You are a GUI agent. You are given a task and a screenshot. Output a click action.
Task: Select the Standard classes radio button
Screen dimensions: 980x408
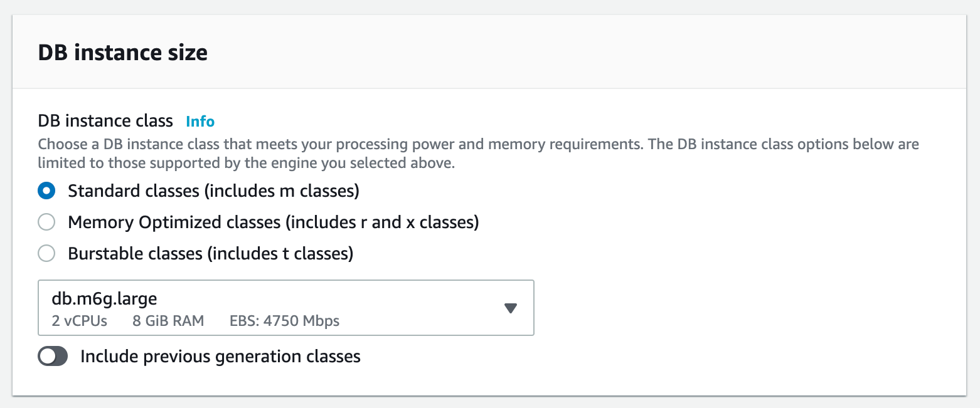tap(46, 191)
